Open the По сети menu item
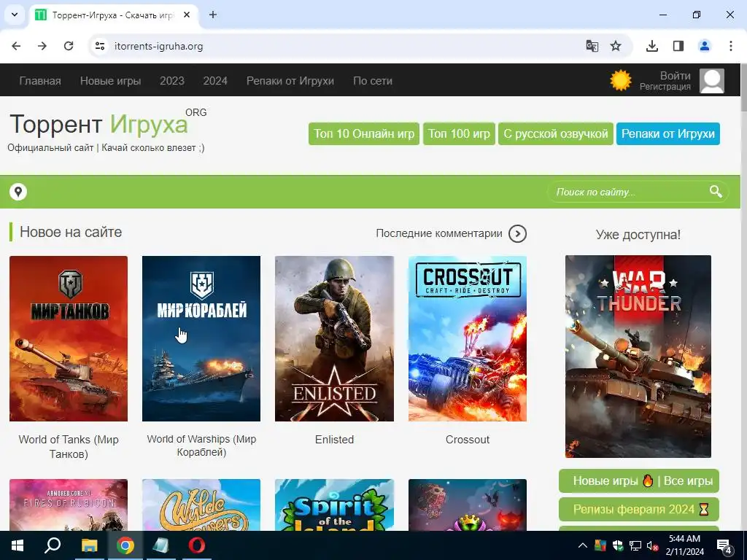747x560 pixels. [373, 81]
